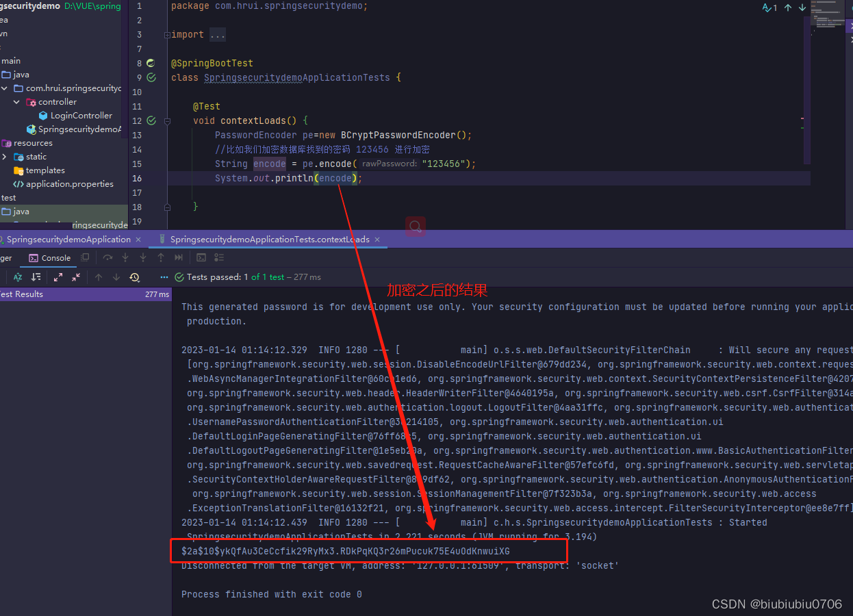Select the test folder in project tree
Viewport: 853px width, 616px height.
pyautogui.click(x=9, y=198)
